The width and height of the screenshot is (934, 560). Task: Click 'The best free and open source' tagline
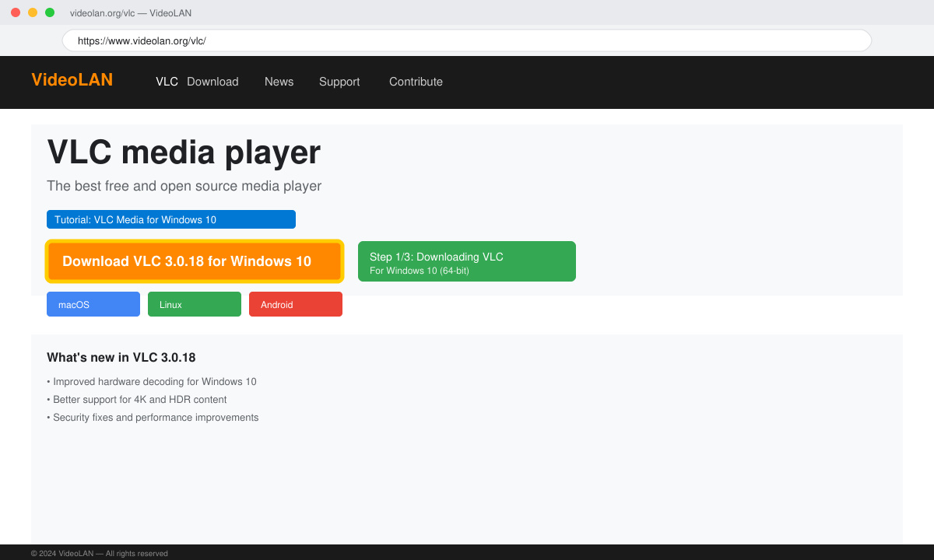[x=184, y=186]
